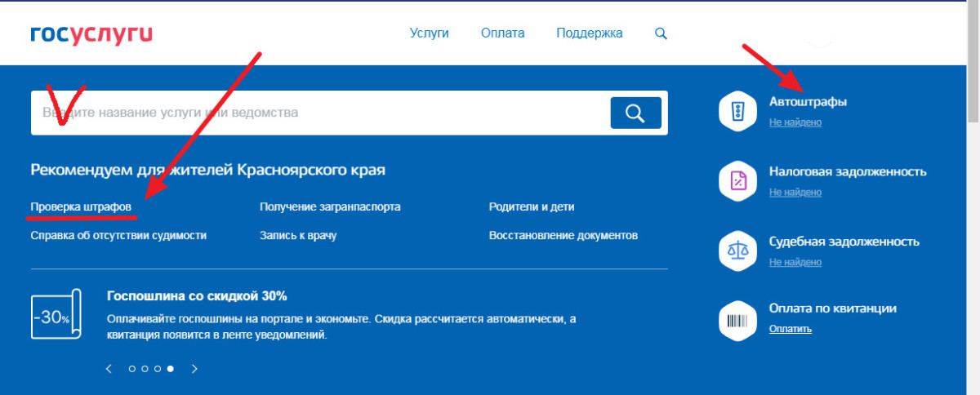The height and width of the screenshot is (395, 980).
Task: Select the third carousel dot
Action: (x=158, y=369)
